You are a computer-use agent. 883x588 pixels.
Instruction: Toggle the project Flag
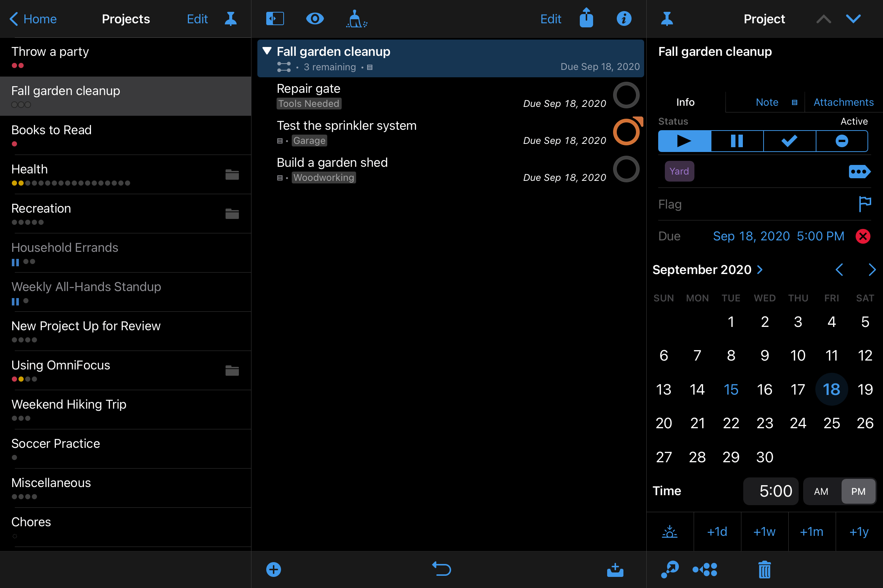(x=864, y=204)
